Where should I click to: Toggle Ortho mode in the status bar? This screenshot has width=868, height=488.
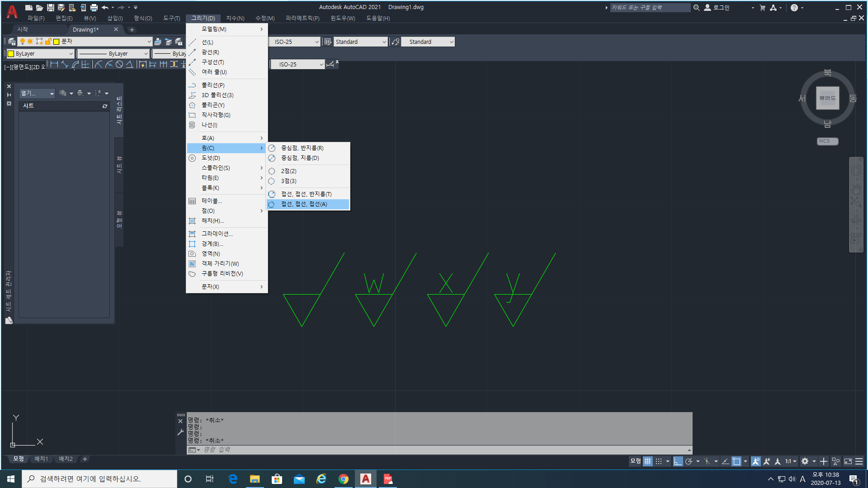677,461
